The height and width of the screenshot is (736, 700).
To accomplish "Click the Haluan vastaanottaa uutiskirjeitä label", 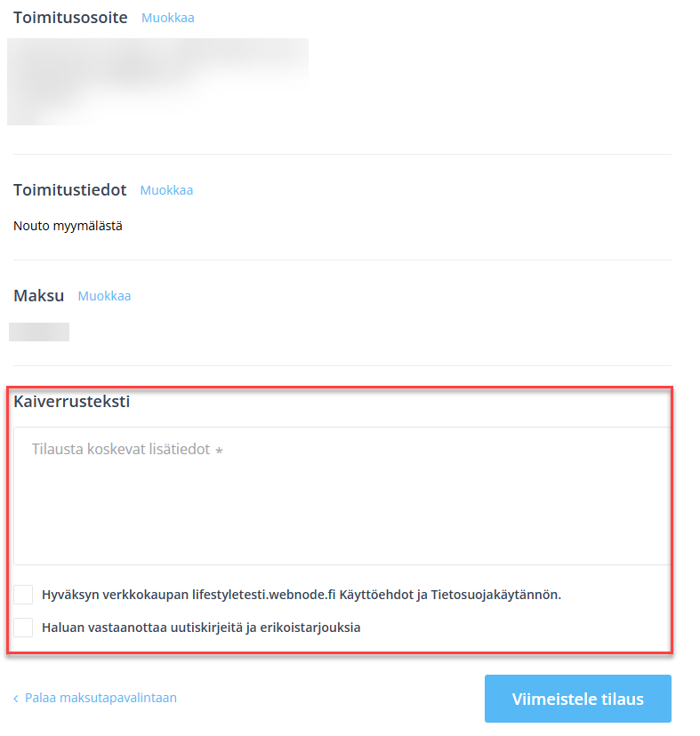I will pyautogui.click(x=201, y=628).
